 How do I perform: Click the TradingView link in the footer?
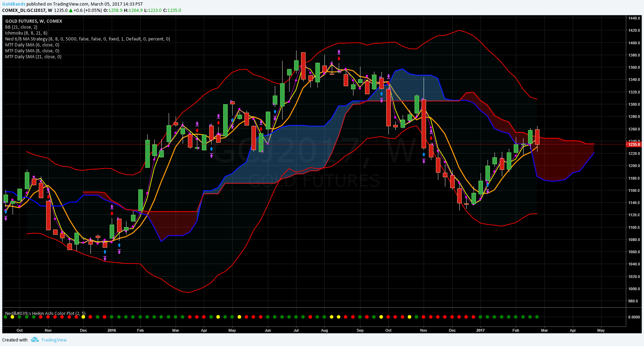[x=54, y=340]
